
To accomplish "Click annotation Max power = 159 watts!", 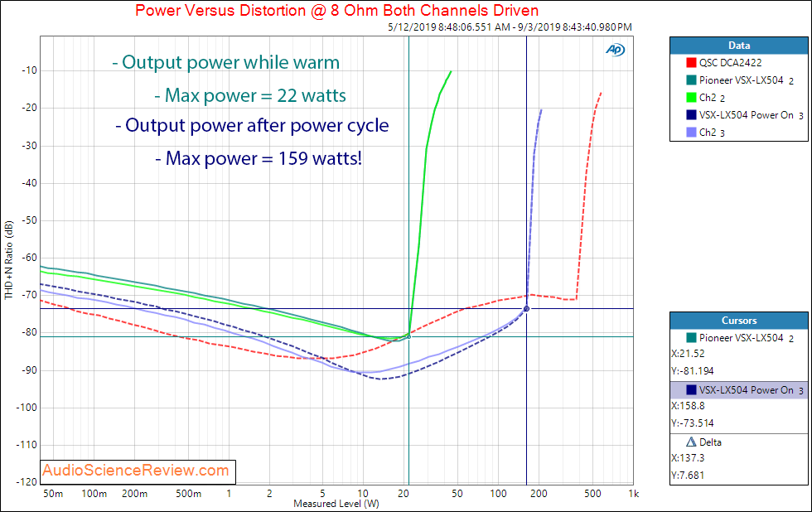I will coord(259,158).
